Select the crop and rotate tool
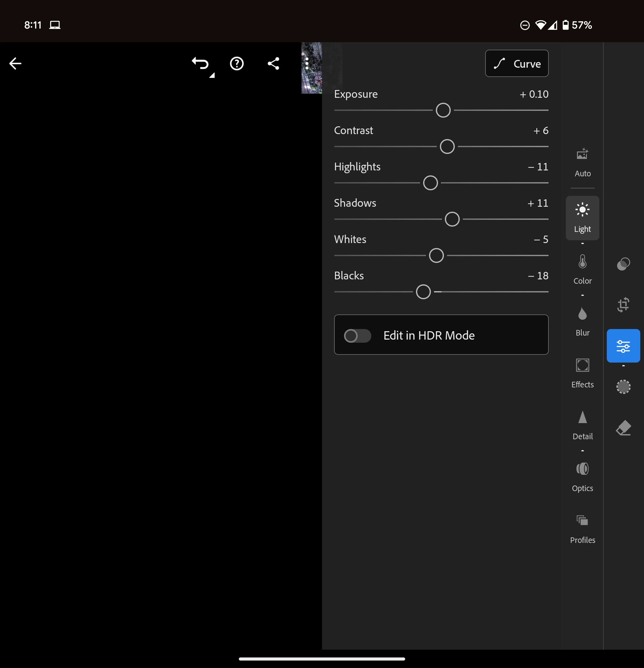Viewport: 644px width, 668px height. (x=623, y=305)
